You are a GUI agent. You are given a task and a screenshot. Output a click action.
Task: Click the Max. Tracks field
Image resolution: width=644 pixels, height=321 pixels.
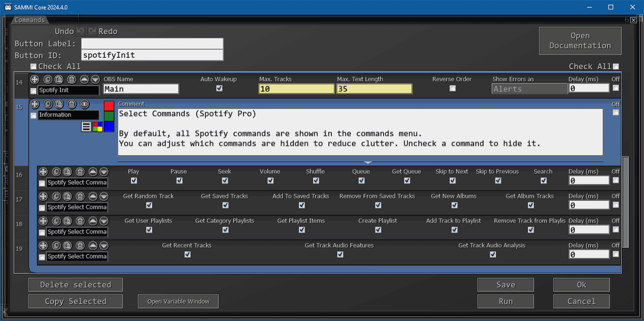click(x=296, y=89)
